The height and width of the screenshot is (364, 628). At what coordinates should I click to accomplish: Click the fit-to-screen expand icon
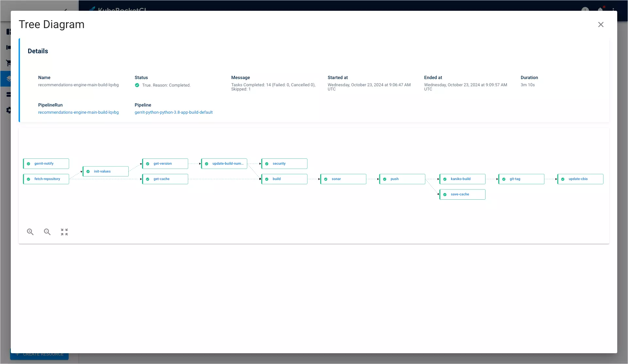tap(64, 232)
